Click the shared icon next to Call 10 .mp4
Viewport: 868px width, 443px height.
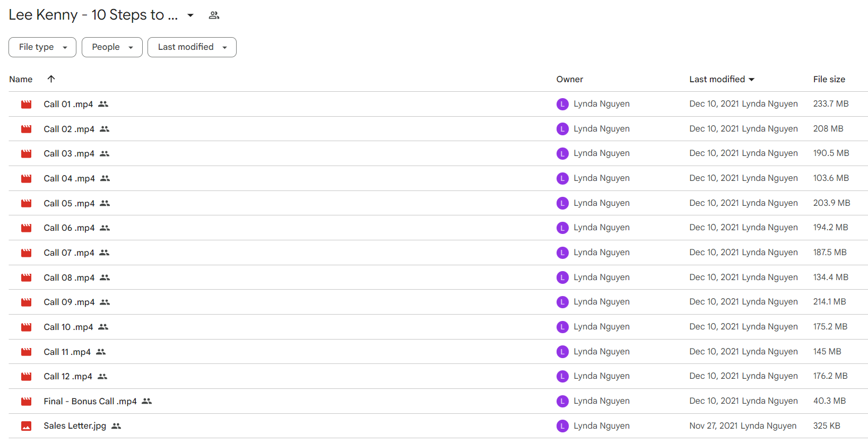(103, 327)
